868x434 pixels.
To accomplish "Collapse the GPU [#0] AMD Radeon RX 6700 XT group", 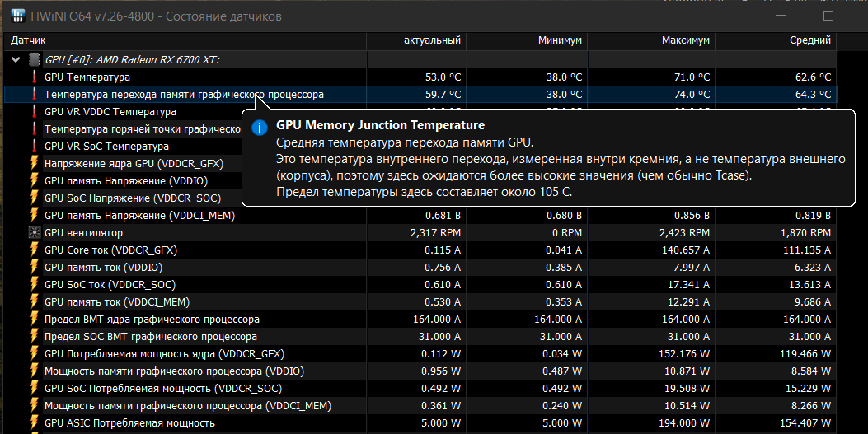I will (x=16, y=60).
